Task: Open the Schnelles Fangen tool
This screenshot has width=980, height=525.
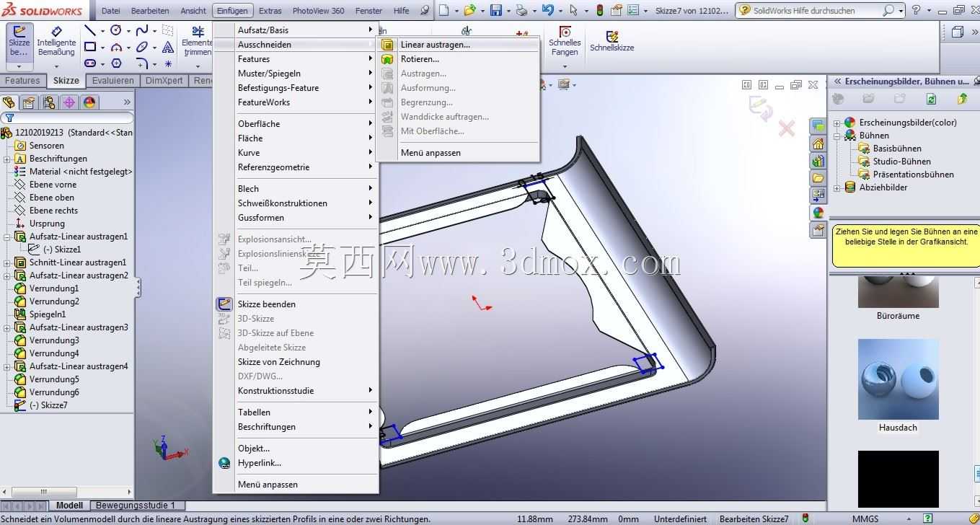Action: tap(565, 41)
